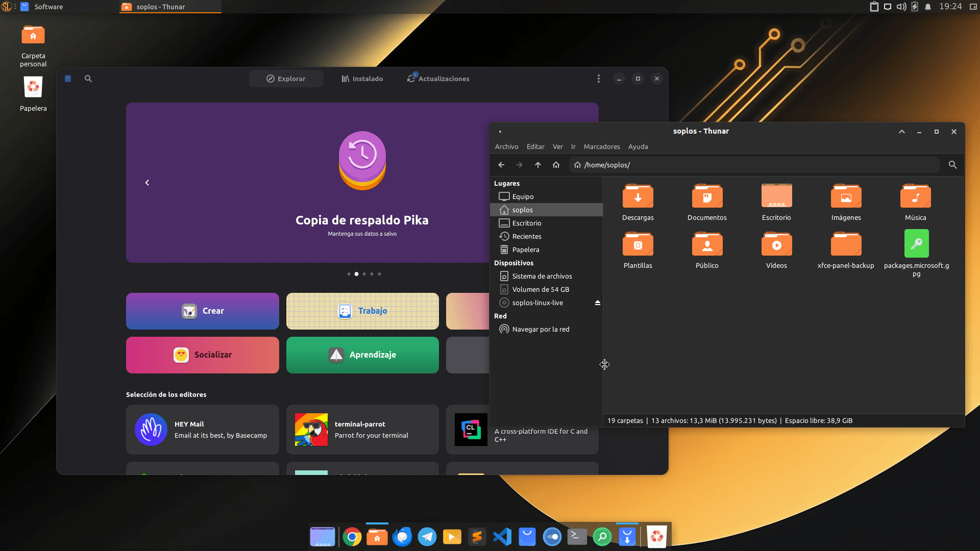
Task: Select Navegar por la red
Action: click(546, 329)
